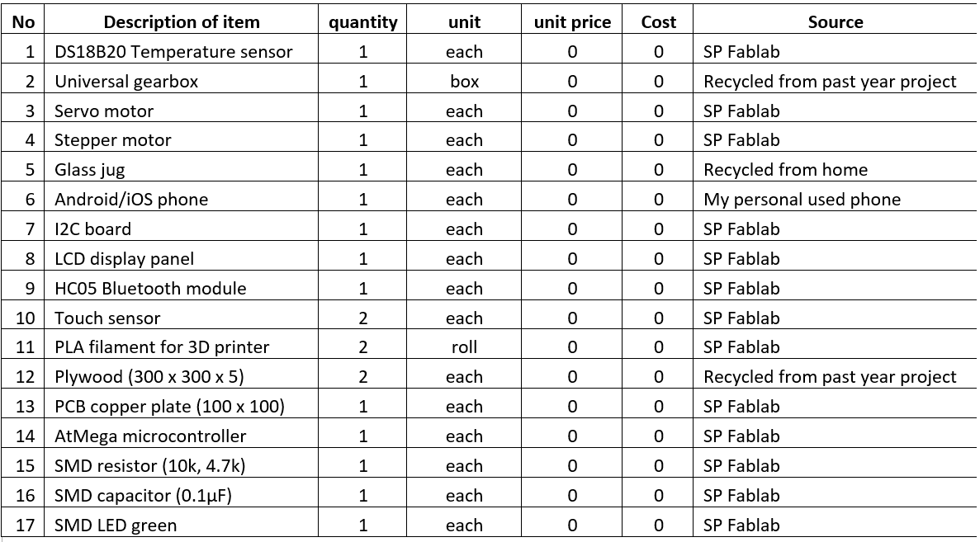Image resolution: width=980 pixels, height=542 pixels.
Task: Click the 'Stepper motor' cell
Action: pyautogui.click(x=113, y=140)
